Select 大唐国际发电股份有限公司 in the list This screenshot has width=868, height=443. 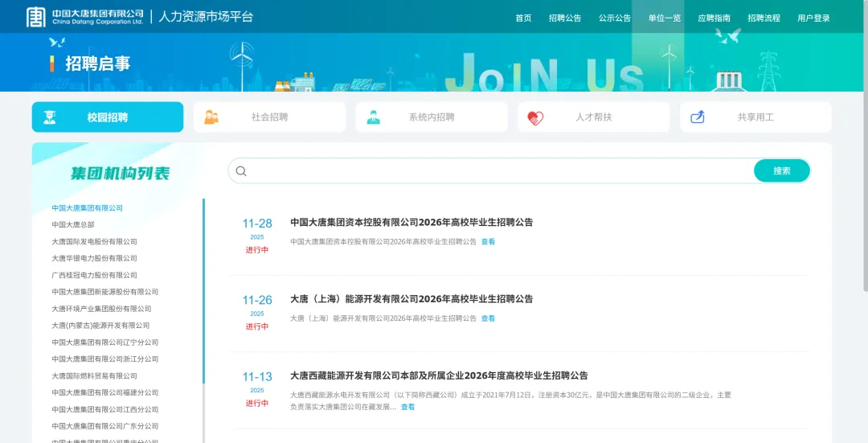point(94,242)
